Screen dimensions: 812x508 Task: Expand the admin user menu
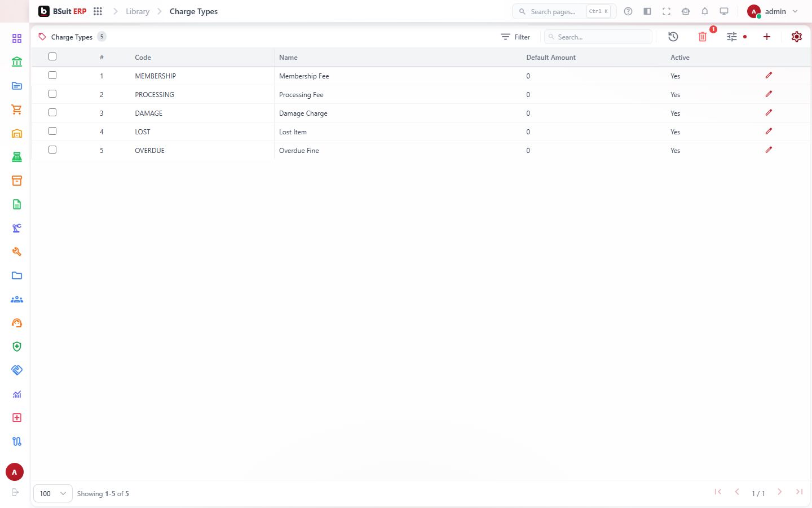click(x=773, y=11)
